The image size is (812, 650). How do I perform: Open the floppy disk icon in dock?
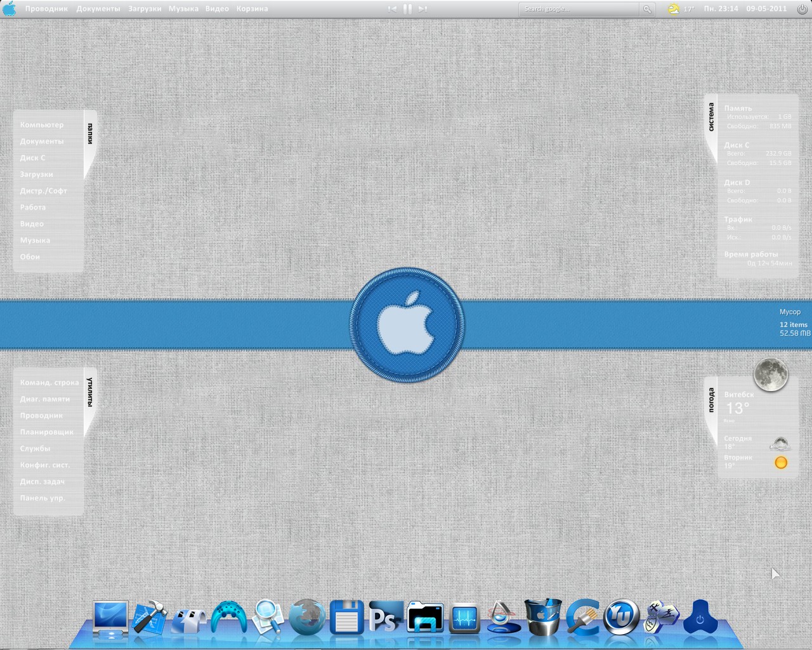coord(346,618)
